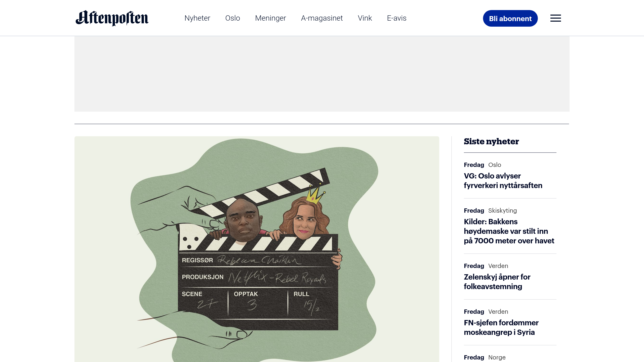Image resolution: width=644 pixels, height=362 pixels.
Task: Open article 'VG: Oslo avlyser fyrverkeri nyttårsaften'
Action: 503,180
